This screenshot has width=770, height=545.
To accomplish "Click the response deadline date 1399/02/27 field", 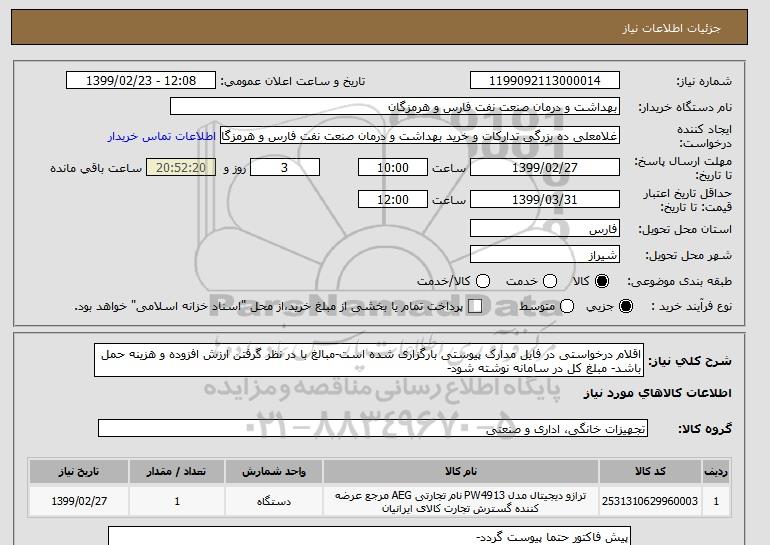I will 545,167.
